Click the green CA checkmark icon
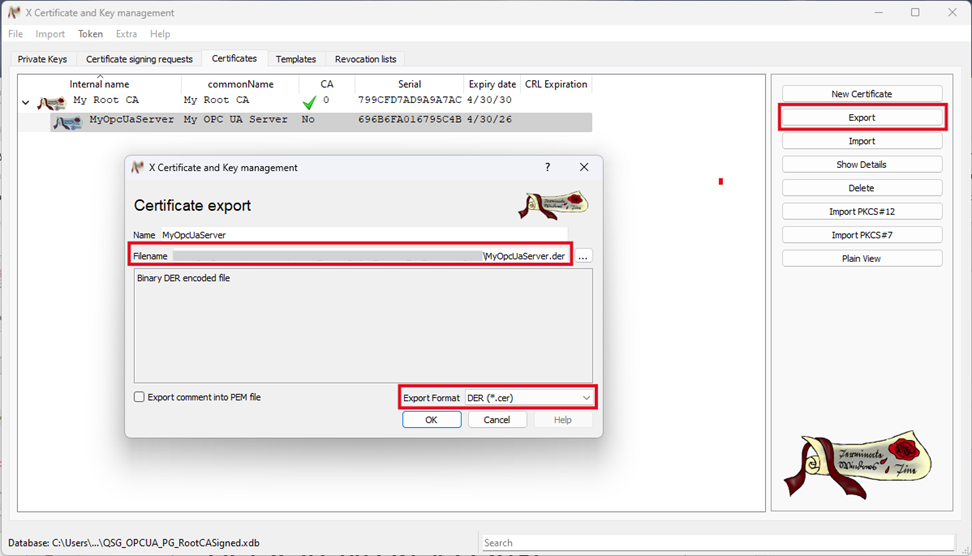The width and height of the screenshot is (972, 556). (x=309, y=102)
